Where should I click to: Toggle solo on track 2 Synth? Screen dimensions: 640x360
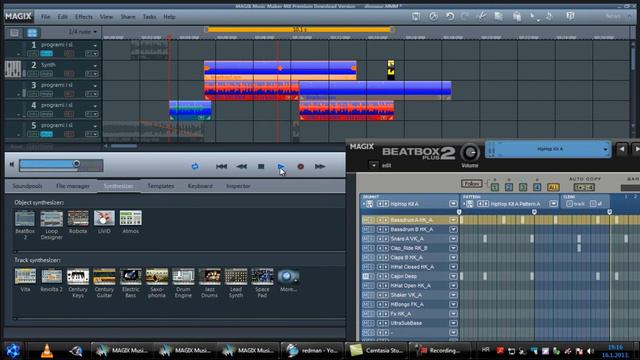33,74
